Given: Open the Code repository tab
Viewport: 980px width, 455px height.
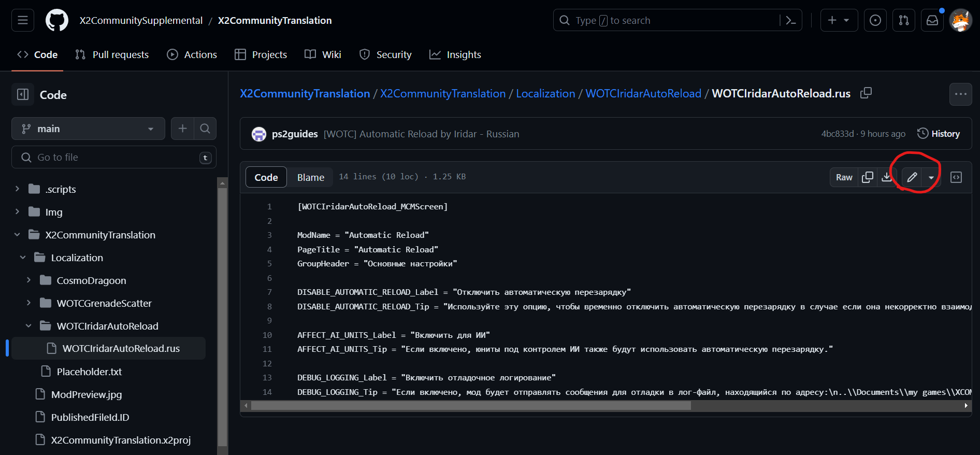Looking at the screenshot, I should click(37, 54).
